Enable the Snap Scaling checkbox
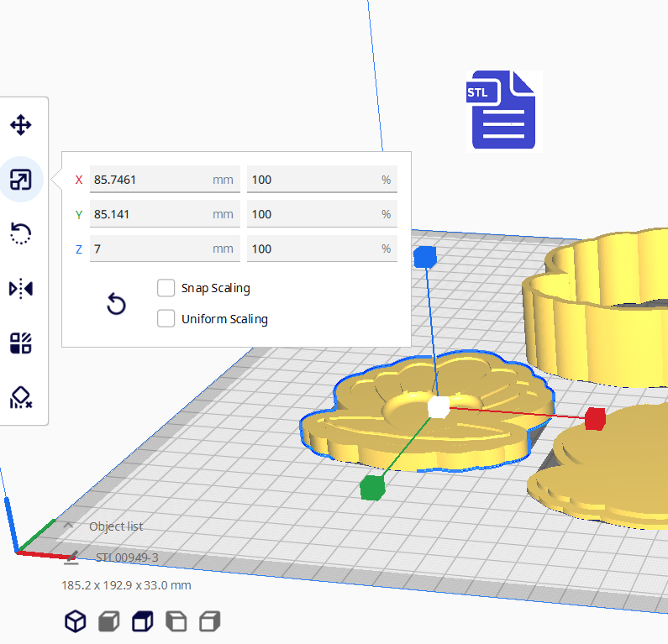The width and height of the screenshot is (668, 644). tap(166, 288)
